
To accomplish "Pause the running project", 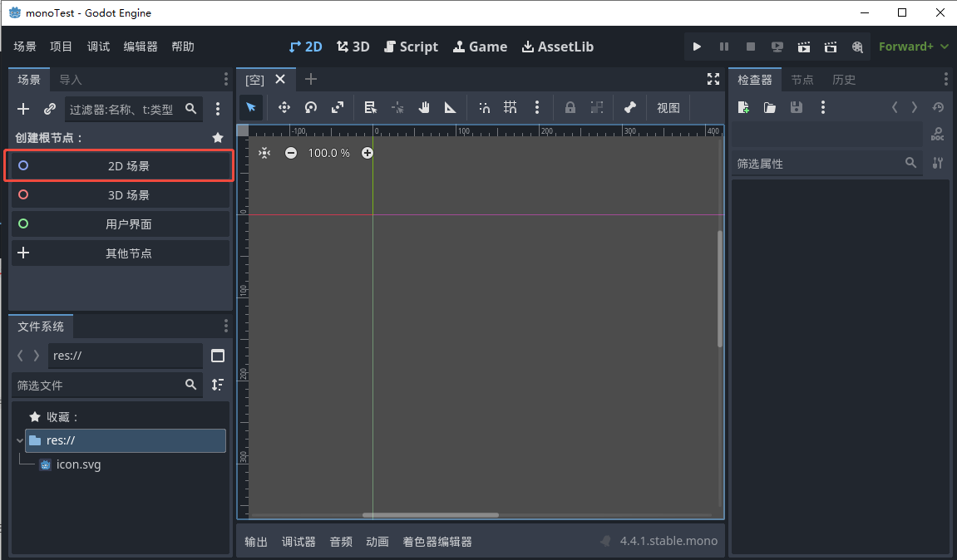I will [x=724, y=47].
